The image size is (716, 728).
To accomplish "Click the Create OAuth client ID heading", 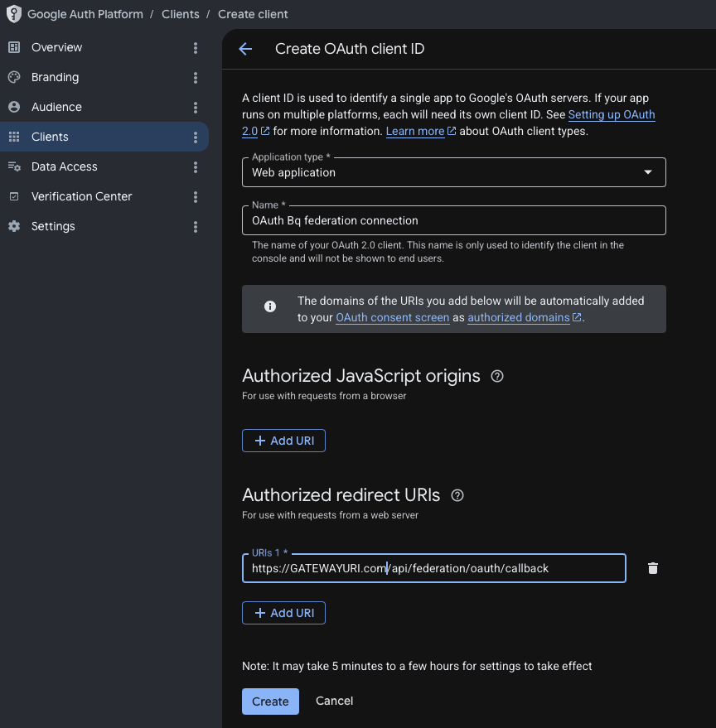I will [x=350, y=49].
